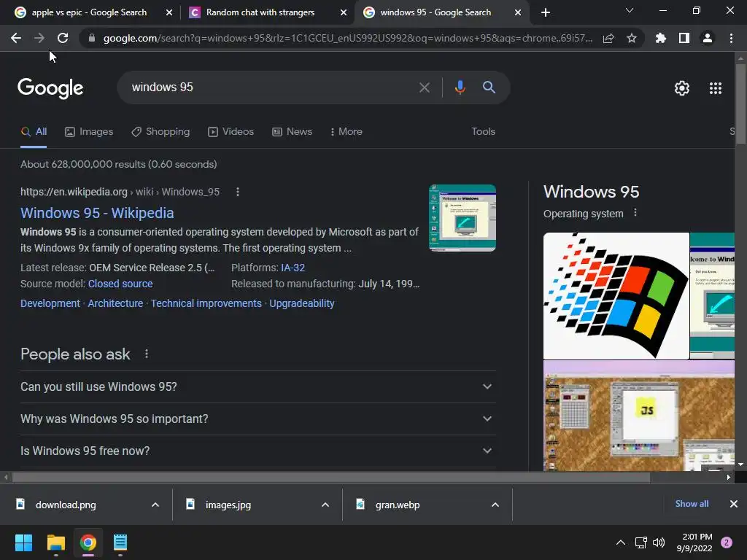Go to Google home via logo
This screenshot has width=747, height=560.
(x=50, y=88)
